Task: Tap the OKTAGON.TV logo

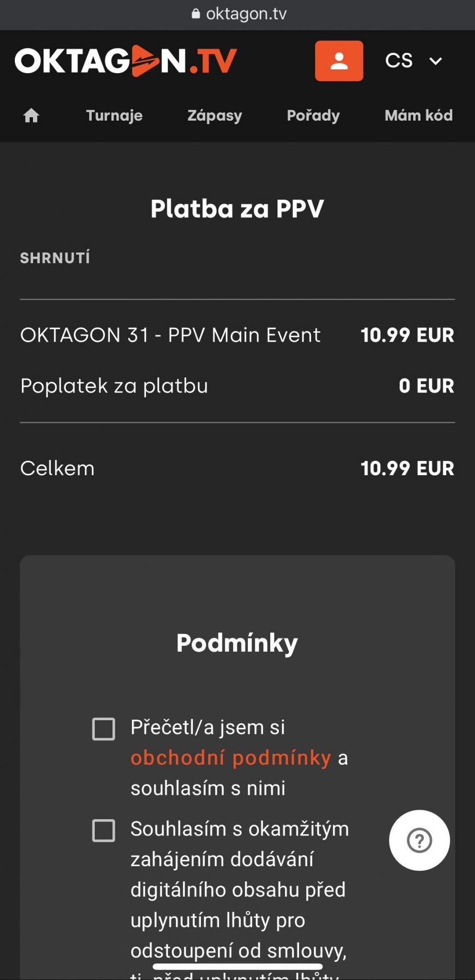Action: (126, 61)
